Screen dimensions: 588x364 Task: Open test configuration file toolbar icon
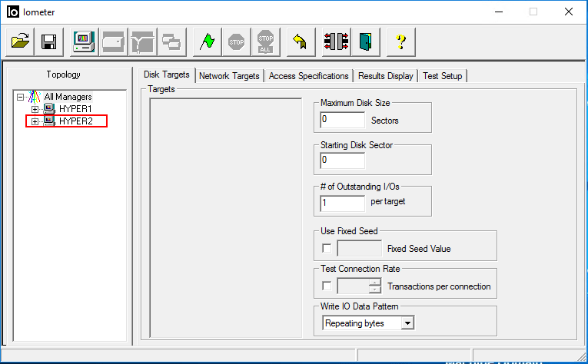point(20,41)
